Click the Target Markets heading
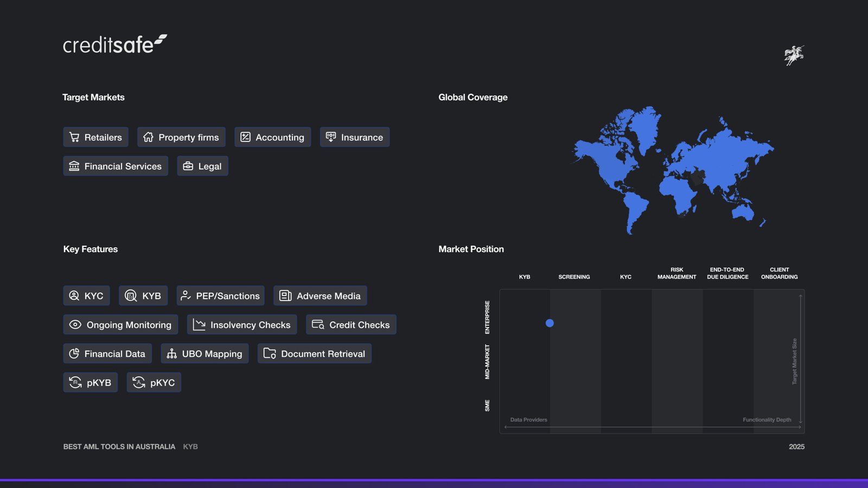Image resolution: width=868 pixels, height=488 pixels. click(x=93, y=97)
